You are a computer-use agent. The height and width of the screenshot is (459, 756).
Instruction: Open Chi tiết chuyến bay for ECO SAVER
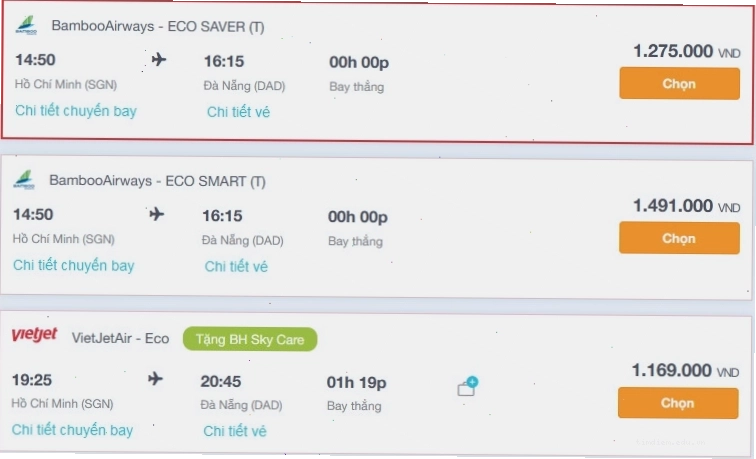(76, 111)
